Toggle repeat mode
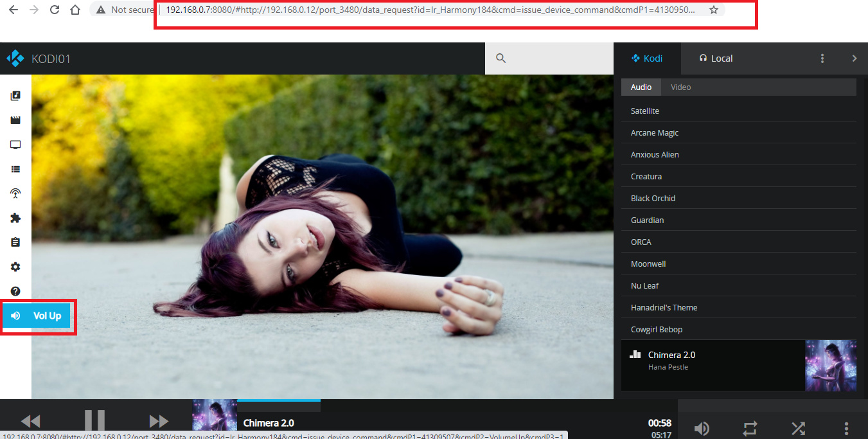 tap(750, 429)
